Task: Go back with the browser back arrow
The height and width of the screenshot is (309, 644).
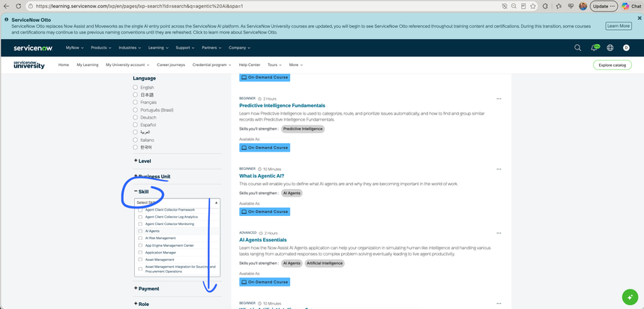Action: (6, 6)
